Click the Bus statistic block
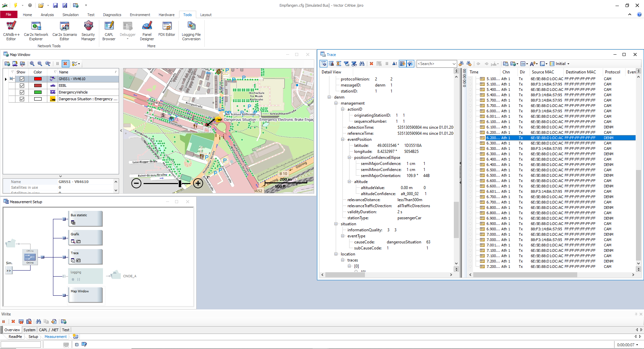The image size is (644, 349). click(x=85, y=219)
